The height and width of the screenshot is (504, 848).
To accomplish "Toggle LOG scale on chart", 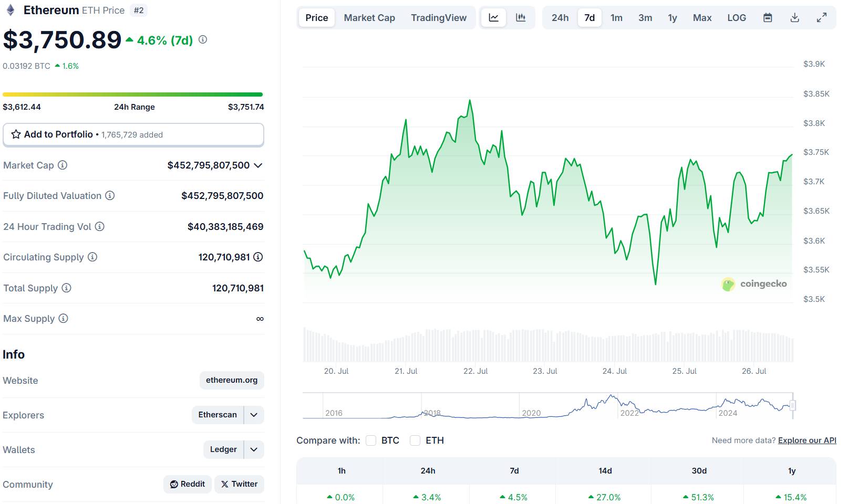I will (x=737, y=17).
